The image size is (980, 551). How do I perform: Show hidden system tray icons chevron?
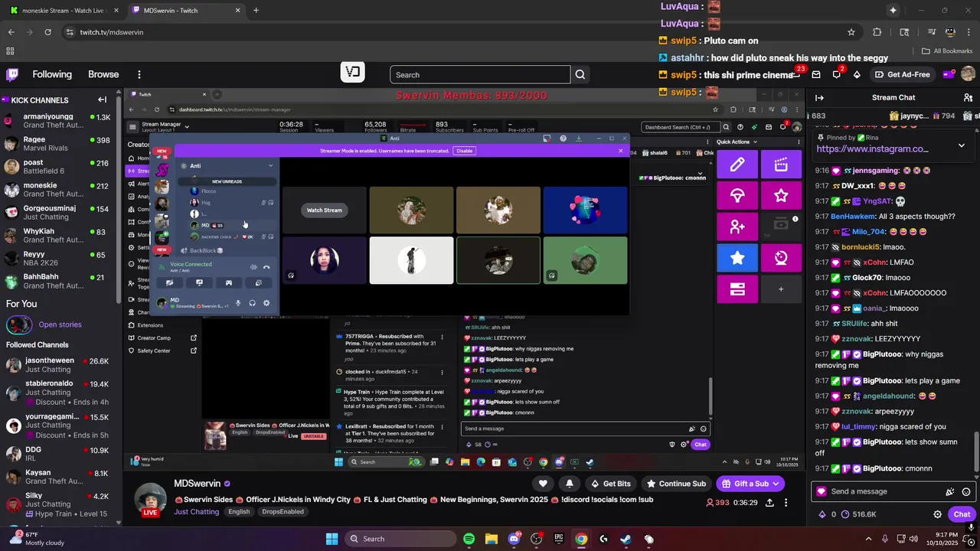point(869,539)
